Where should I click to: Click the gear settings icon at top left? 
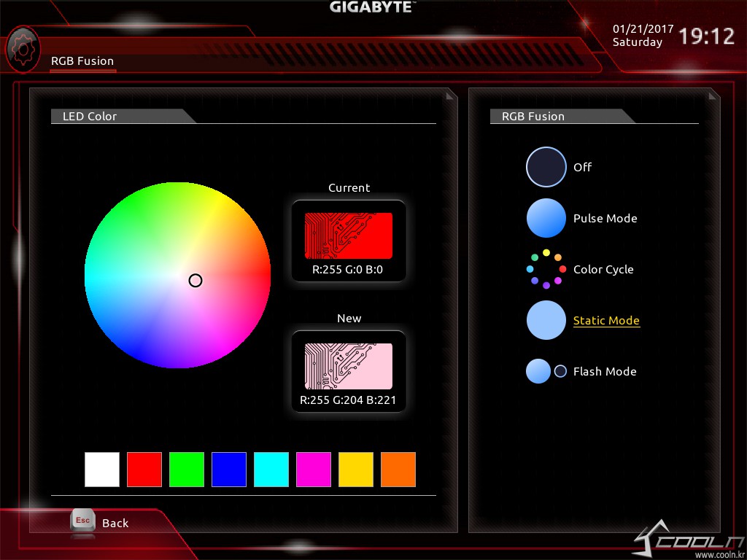point(23,49)
